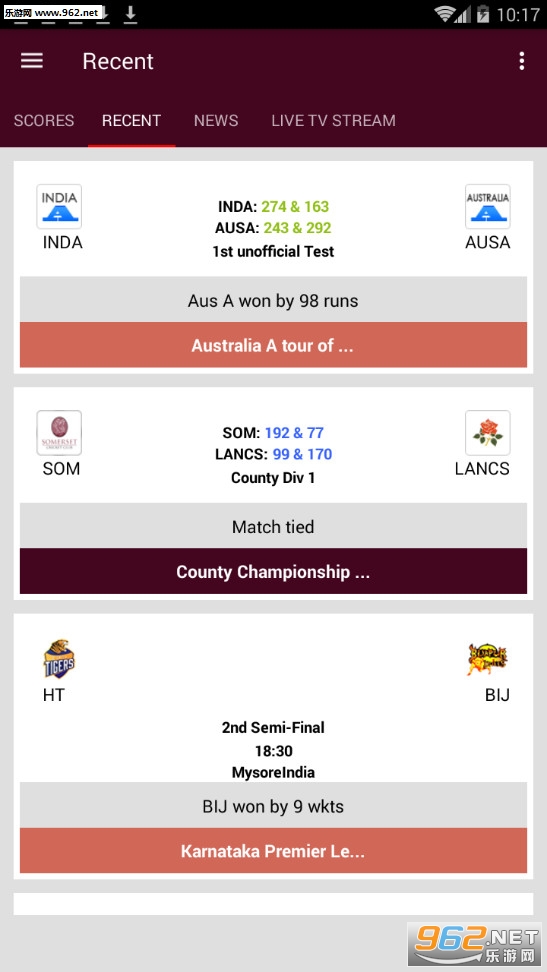Tap the download icon in status bar

(130, 14)
